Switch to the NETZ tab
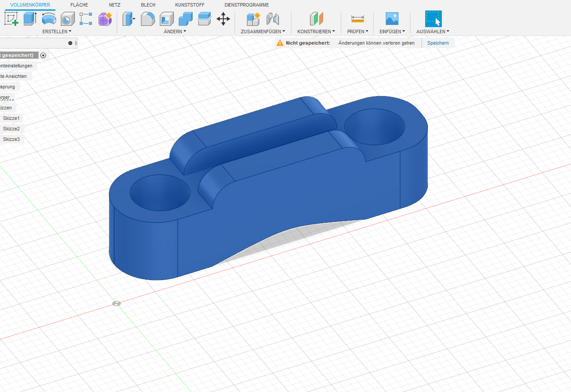 [x=115, y=5]
